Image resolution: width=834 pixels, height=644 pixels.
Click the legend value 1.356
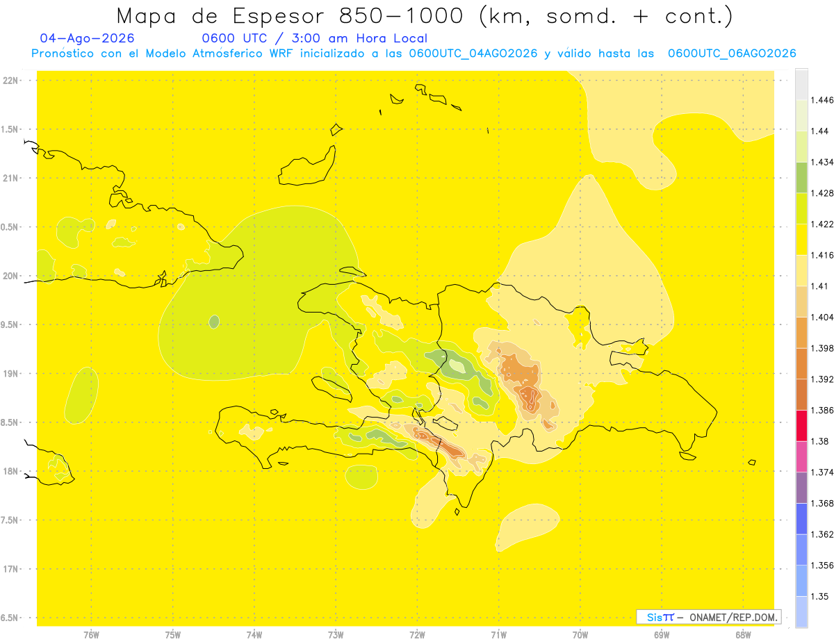click(x=821, y=565)
